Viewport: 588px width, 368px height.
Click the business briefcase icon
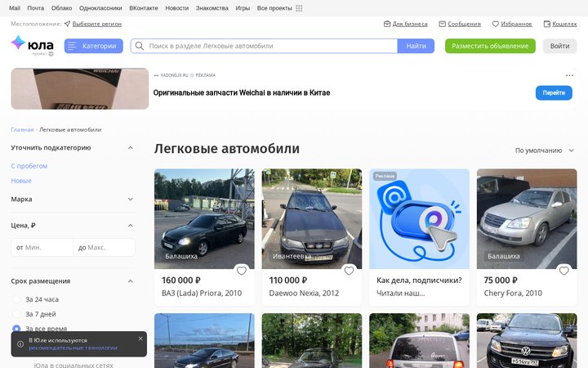[387, 24]
